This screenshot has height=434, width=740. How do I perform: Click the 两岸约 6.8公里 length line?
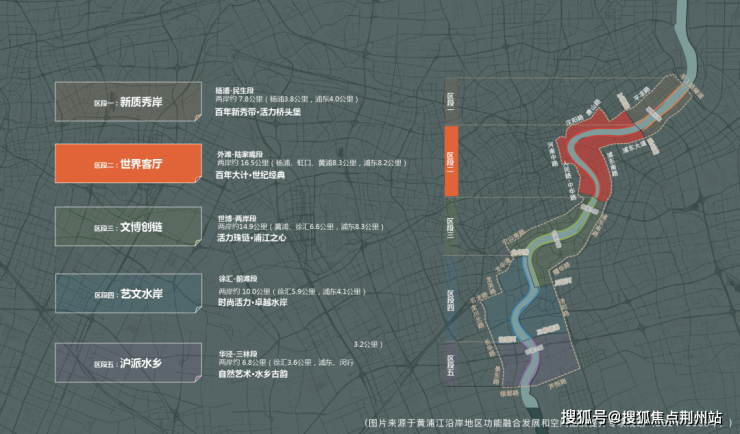pyautogui.click(x=286, y=362)
